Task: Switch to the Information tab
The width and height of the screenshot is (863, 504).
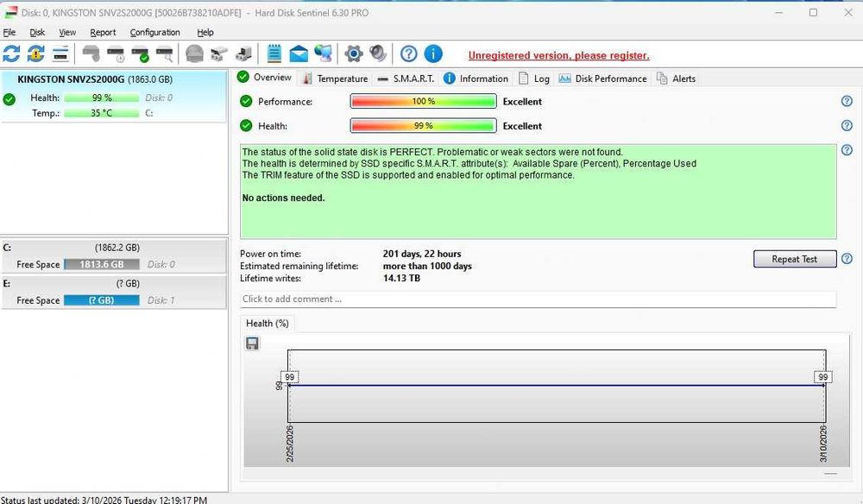Action: click(x=476, y=79)
